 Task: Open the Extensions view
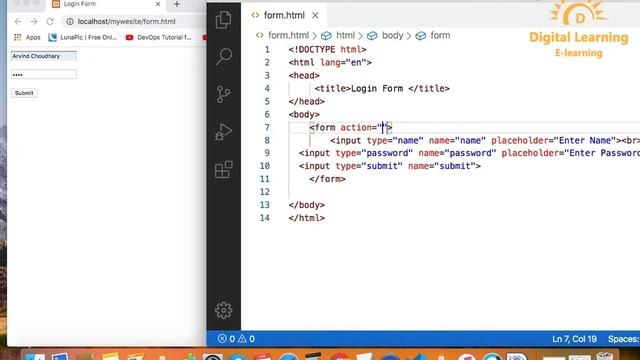(223, 169)
